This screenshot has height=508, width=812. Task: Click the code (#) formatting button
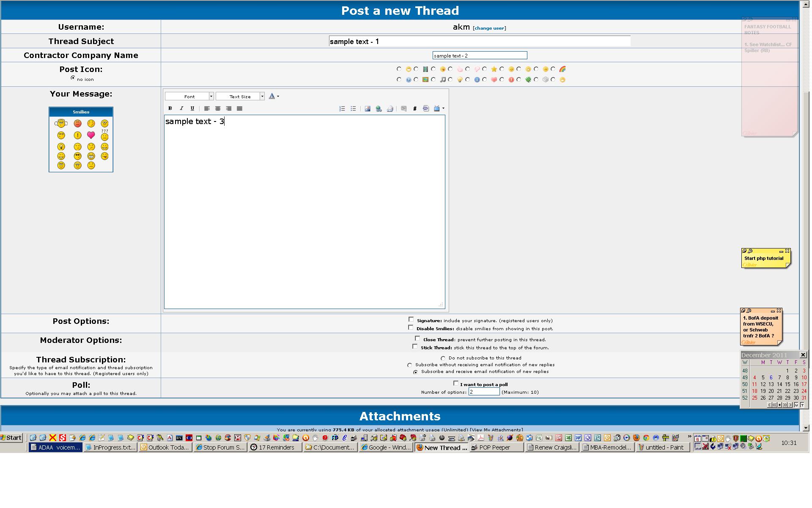[415, 109]
